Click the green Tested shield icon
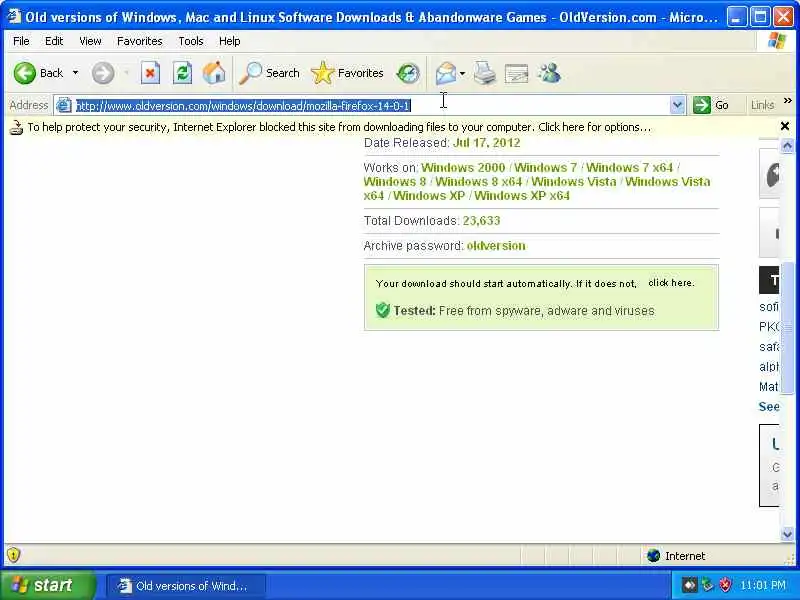The image size is (800, 600). point(383,310)
